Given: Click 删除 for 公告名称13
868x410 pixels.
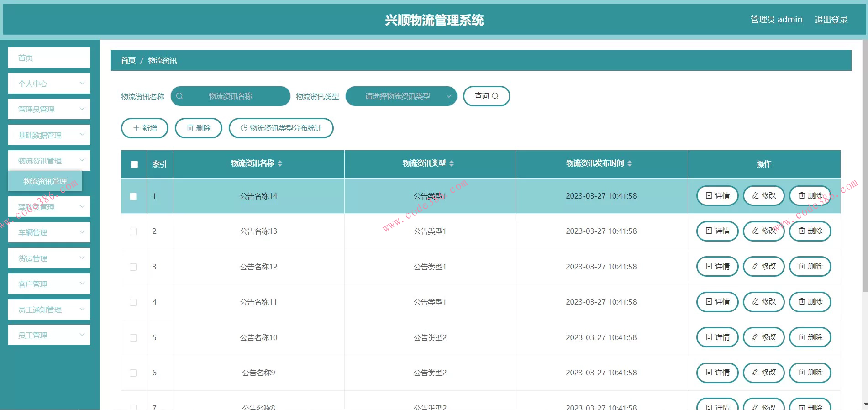Looking at the screenshot, I should 810,231.
